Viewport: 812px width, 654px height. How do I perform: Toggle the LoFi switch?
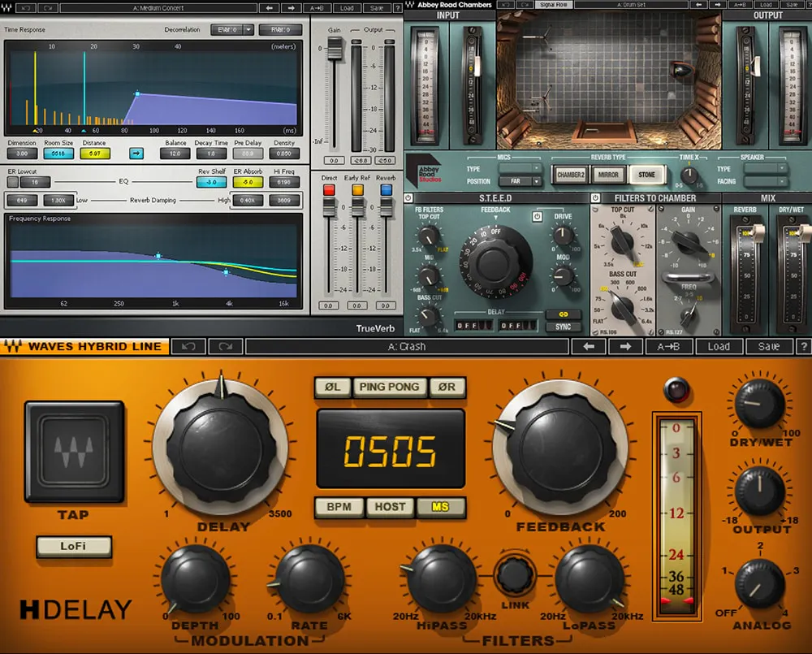74,546
